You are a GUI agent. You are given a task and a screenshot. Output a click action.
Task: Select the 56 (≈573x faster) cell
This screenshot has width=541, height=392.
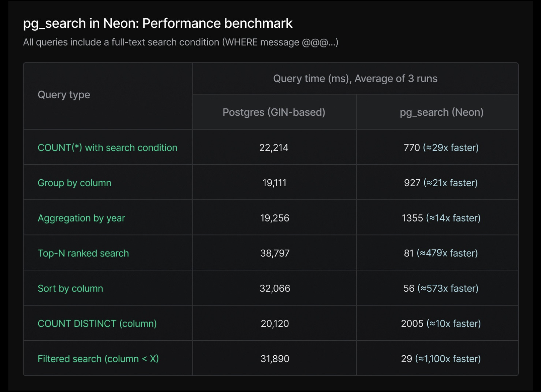tap(437, 288)
